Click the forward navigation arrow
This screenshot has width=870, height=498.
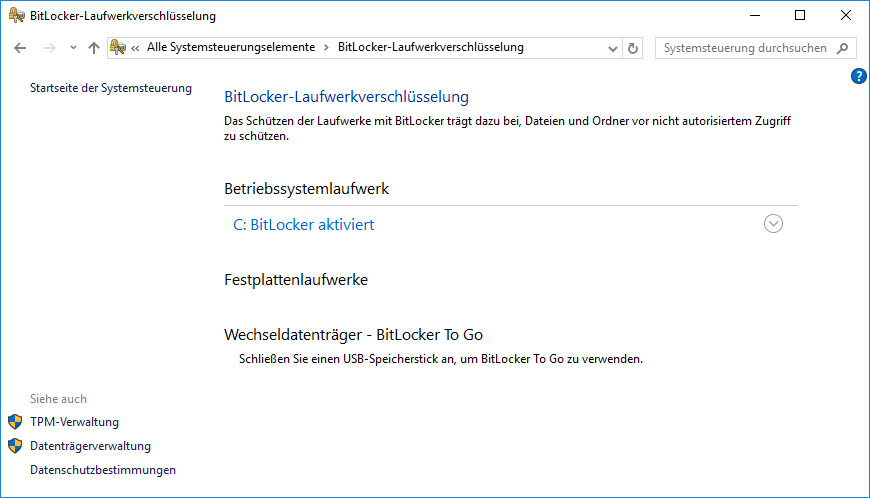[x=49, y=48]
